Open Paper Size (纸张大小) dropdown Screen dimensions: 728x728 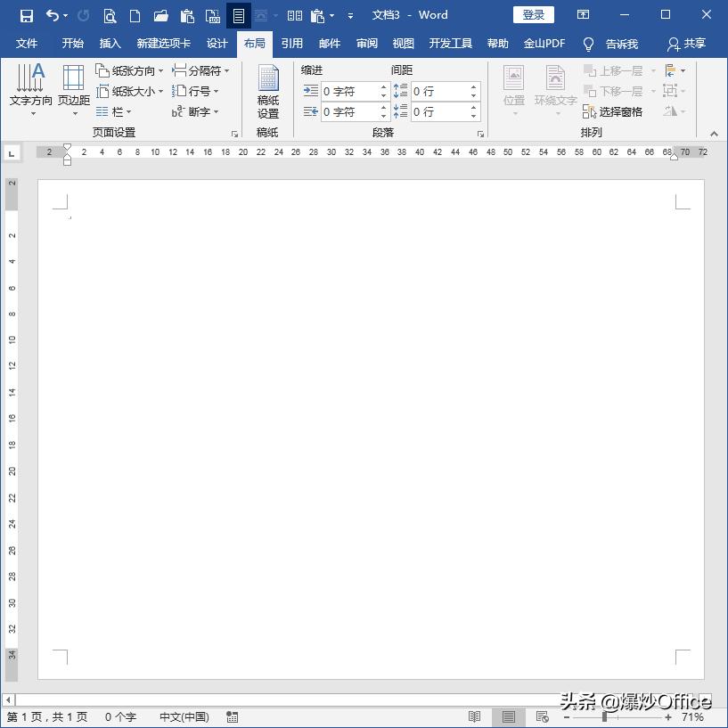pyautogui.click(x=129, y=91)
